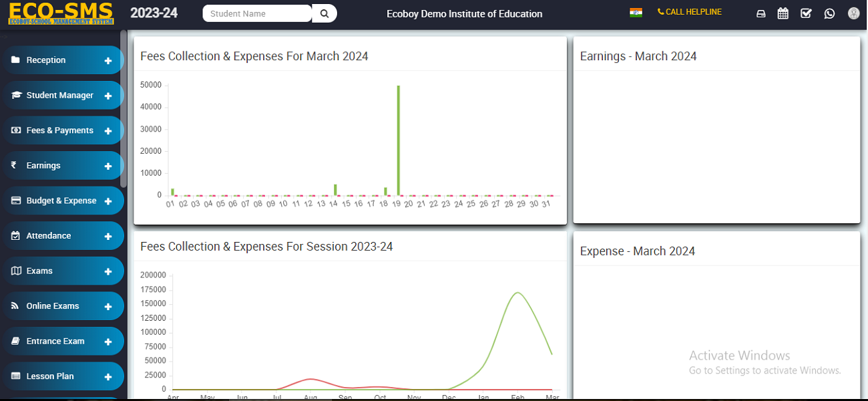The height and width of the screenshot is (401, 868).
Task: Expand the Attendance section plus icon
Action: click(x=108, y=237)
